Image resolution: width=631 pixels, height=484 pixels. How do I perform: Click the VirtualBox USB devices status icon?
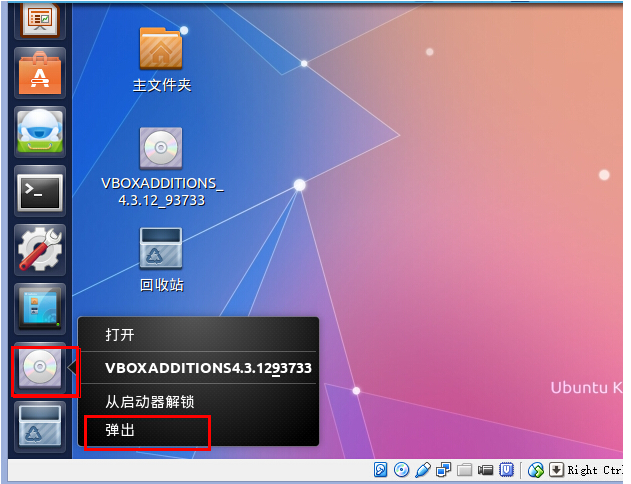(x=423, y=470)
